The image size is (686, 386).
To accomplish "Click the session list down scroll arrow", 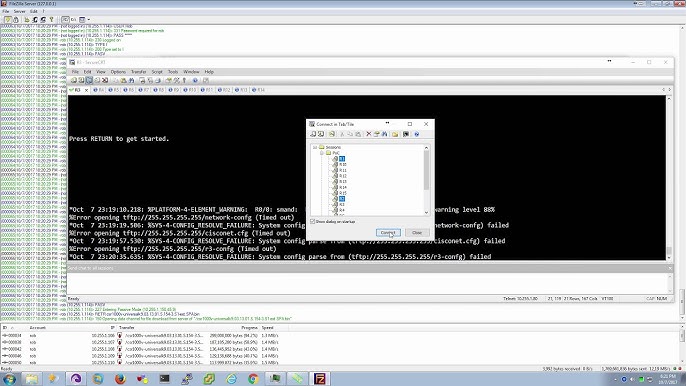I will [427, 213].
